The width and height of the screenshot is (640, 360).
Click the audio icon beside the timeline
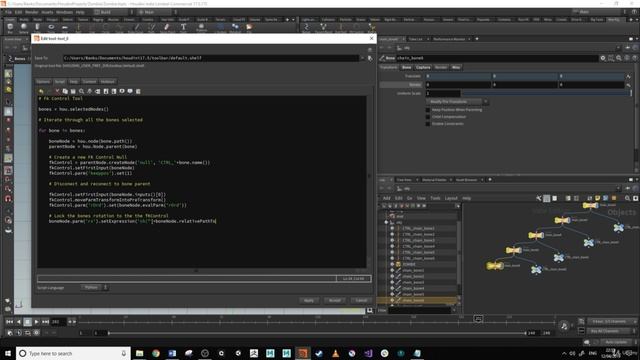click(564, 326)
